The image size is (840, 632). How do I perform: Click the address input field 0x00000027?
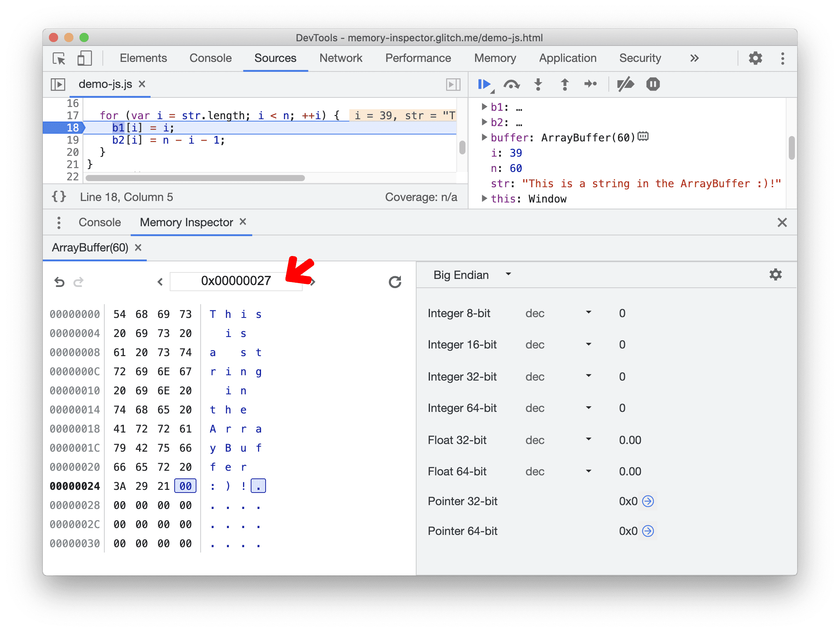coord(235,279)
